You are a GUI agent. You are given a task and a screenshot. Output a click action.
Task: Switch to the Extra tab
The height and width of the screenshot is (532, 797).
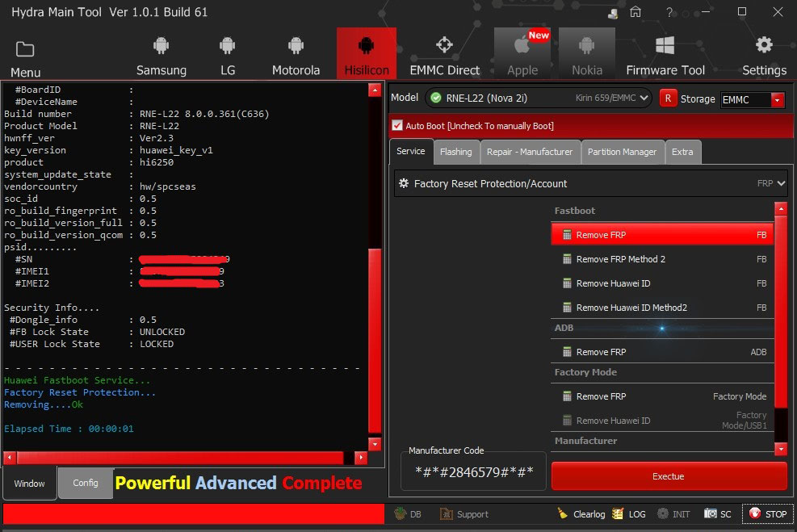click(x=682, y=152)
